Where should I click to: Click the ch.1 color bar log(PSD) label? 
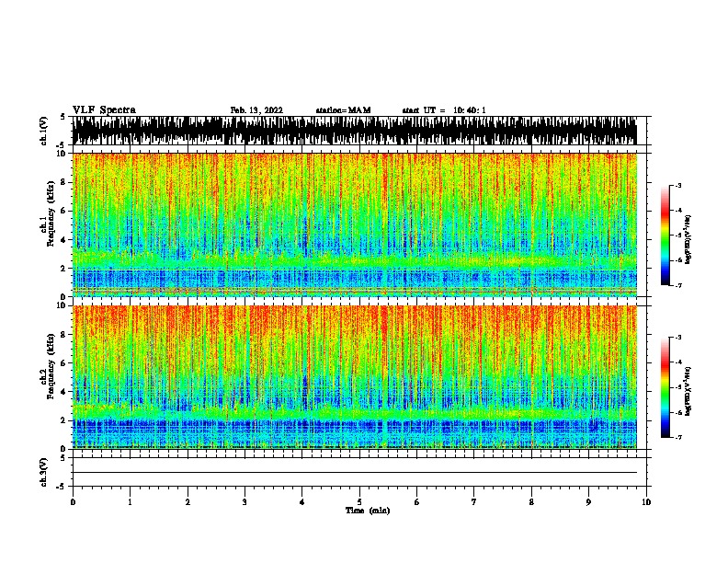(688, 239)
